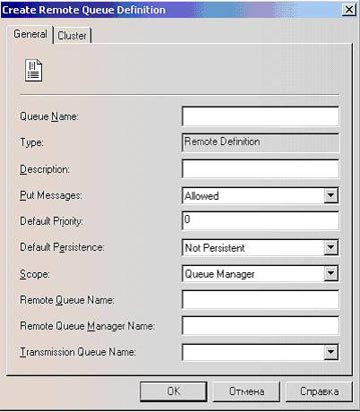The width and height of the screenshot is (360, 412).
Task: Switch to the Cluster tab
Action: pyautogui.click(x=72, y=35)
